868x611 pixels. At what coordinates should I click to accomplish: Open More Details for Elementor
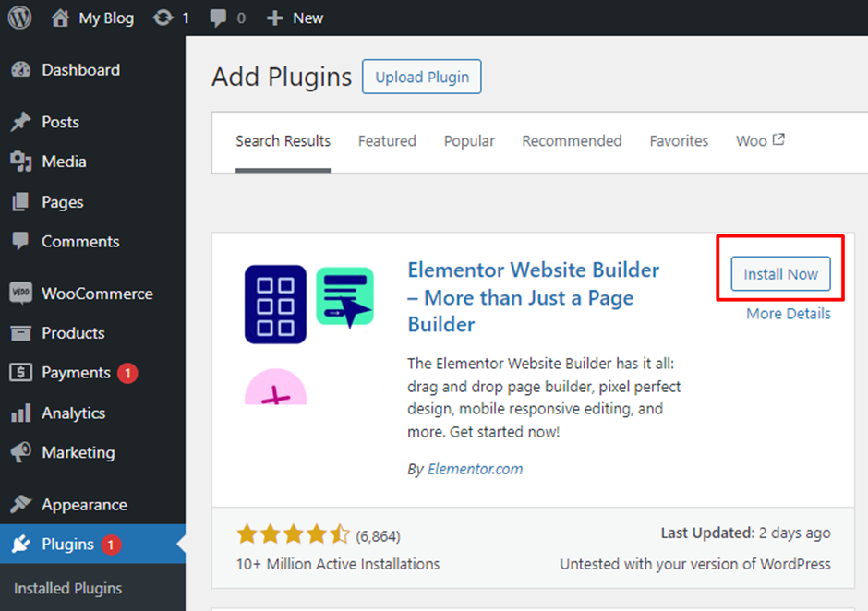[x=789, y=313]
